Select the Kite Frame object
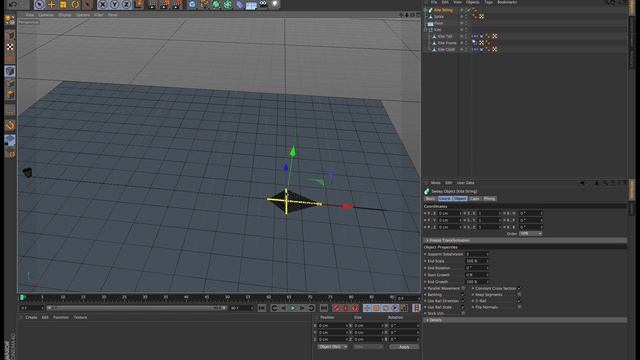The width and height of the screenshot is (640, 360). point(447,43)
